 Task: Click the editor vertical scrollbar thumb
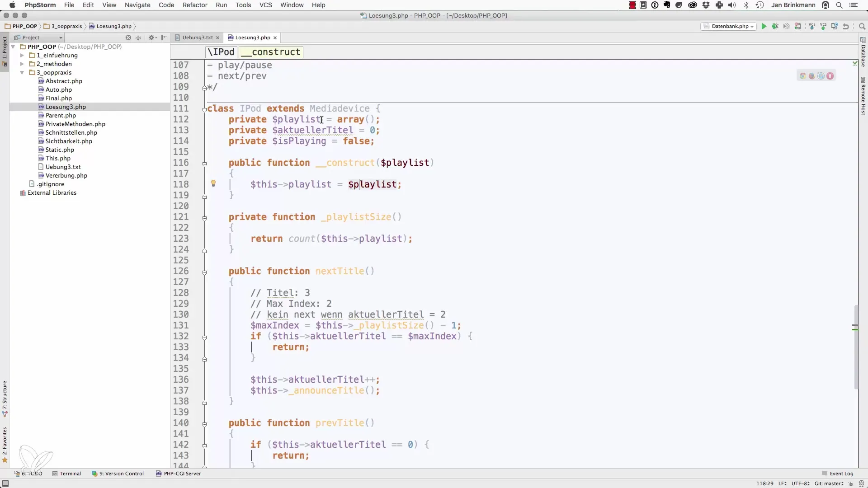[x=856, y=347]
